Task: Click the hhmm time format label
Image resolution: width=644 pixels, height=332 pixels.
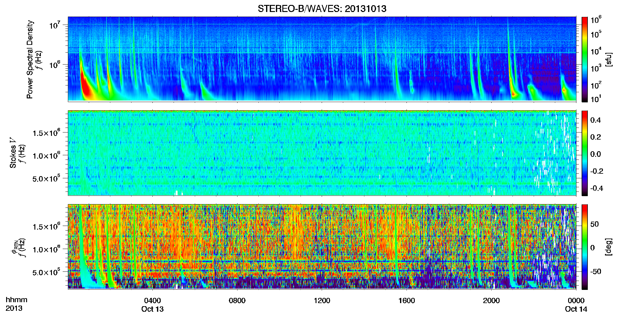Action: point(16,300)
